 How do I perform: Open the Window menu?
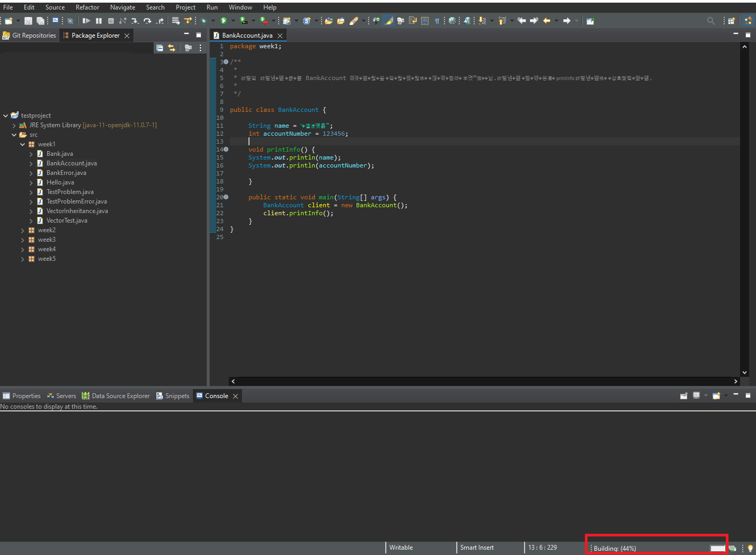[x=241, y=7]
